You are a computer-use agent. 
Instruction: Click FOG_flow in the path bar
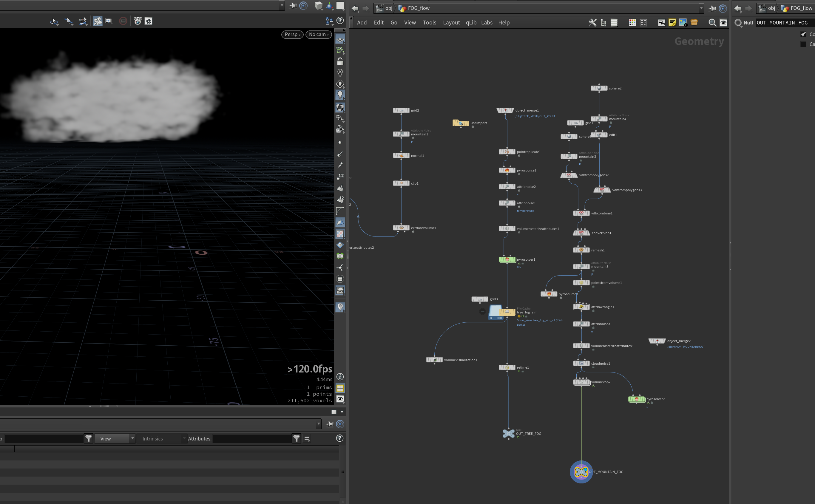418,8
